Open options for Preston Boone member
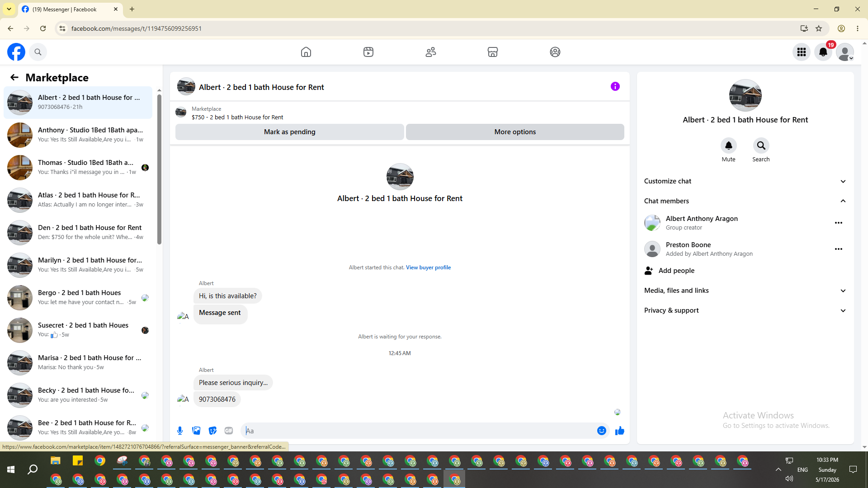This screenshot has width=868, height=488. tap(839, 249)
